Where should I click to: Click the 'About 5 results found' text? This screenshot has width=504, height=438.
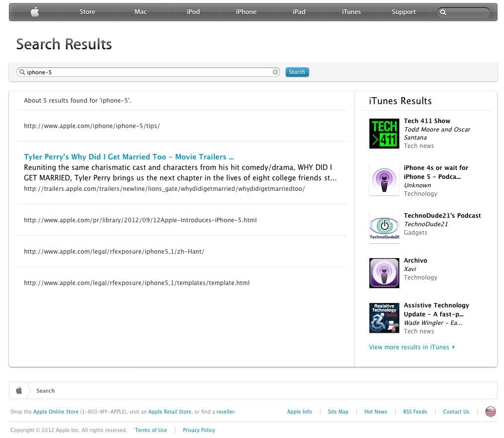tap(77, 101)
